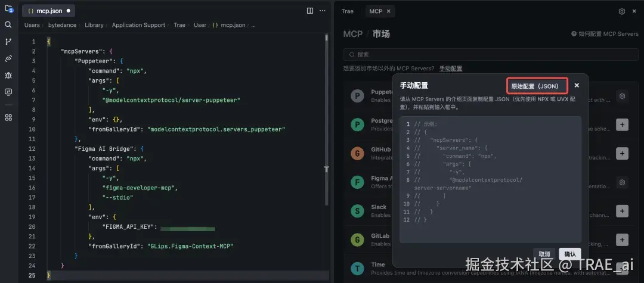Close the Trae side panel
This screenshot has height=283, width=644.
tap(634, 11)
